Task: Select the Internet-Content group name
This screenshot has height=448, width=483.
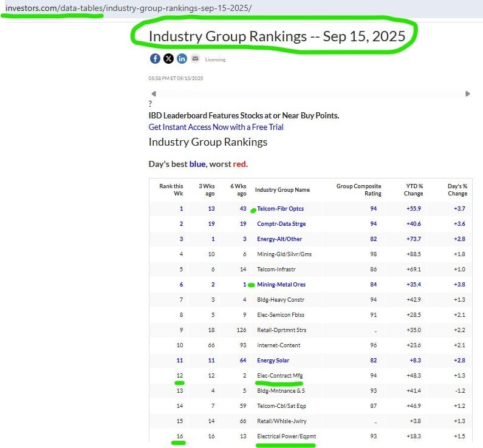Action: [x=279, y=345]
